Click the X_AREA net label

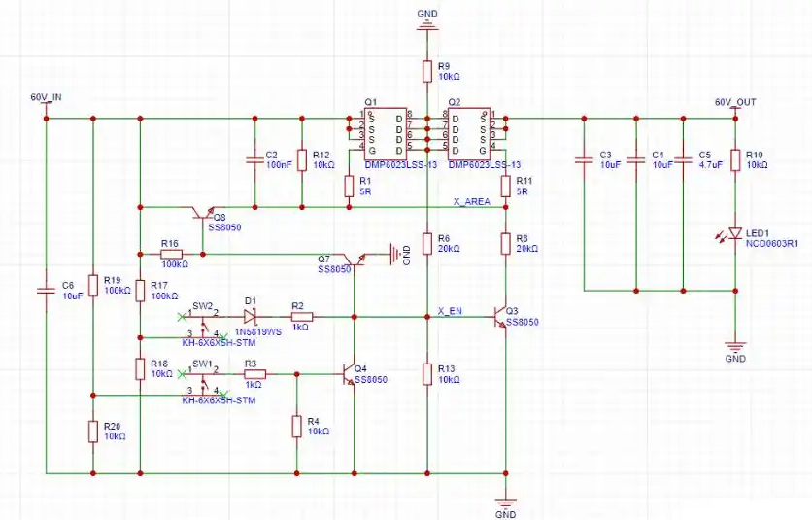(x=472, y=201)
